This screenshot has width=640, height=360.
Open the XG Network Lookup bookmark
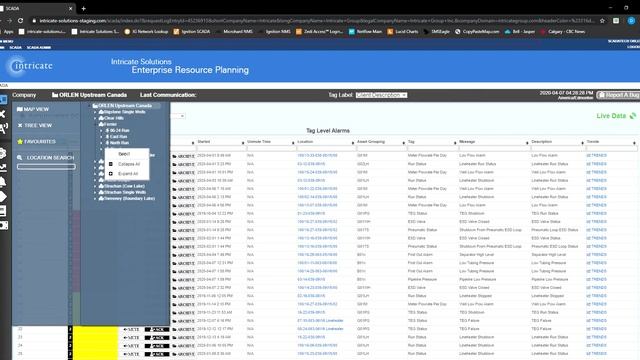(x=146, y=31)
